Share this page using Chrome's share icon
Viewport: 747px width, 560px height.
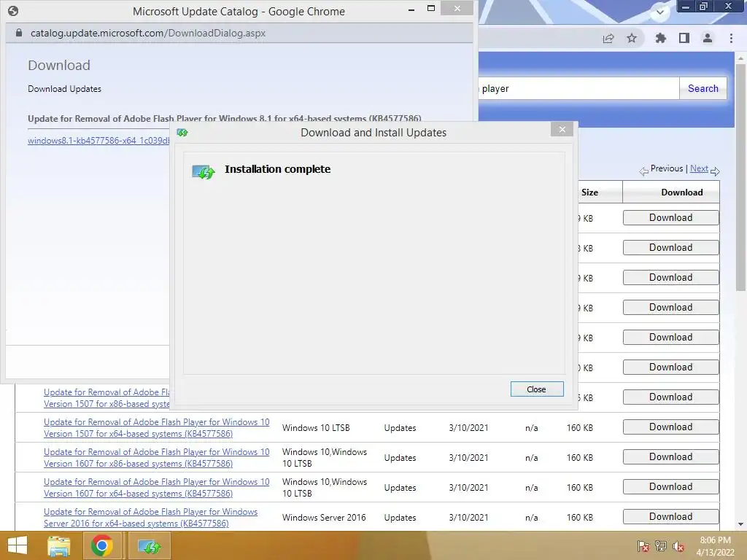click(x=608, y=38)
